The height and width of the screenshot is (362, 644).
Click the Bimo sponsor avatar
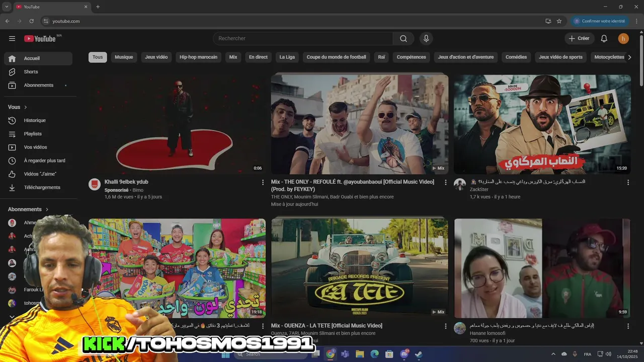tap(95, 184)
